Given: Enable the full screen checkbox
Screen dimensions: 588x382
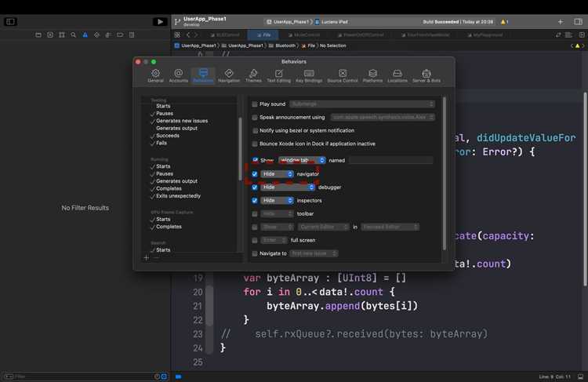Looking at the screenshot, I should tap(255, 240).
